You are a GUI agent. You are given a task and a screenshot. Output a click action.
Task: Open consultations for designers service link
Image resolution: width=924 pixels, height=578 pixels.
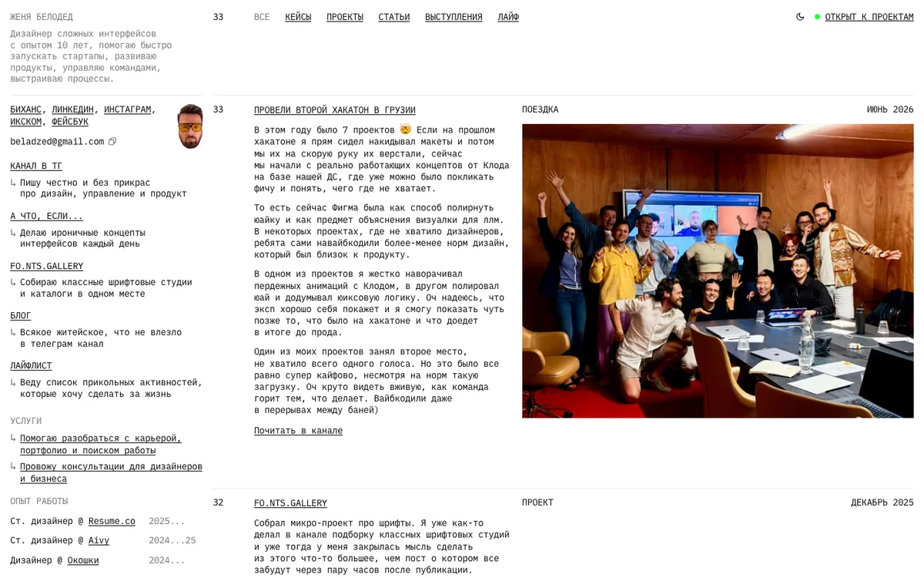pos(111,472)
